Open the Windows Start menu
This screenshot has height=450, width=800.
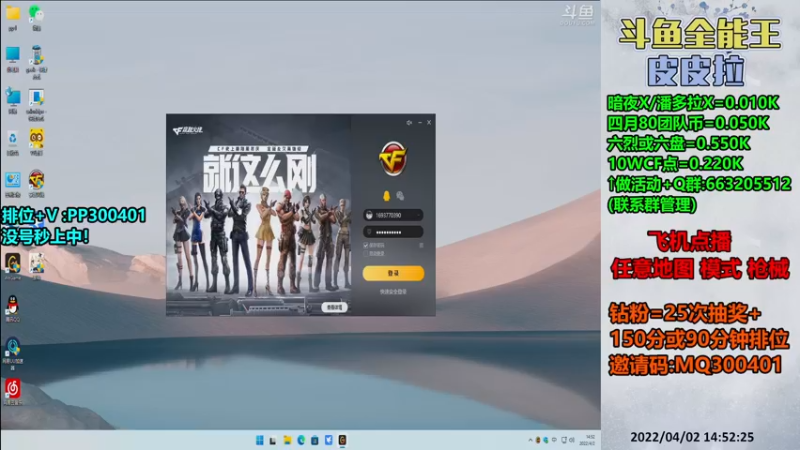pyautogui.click(x=260, y=440)
